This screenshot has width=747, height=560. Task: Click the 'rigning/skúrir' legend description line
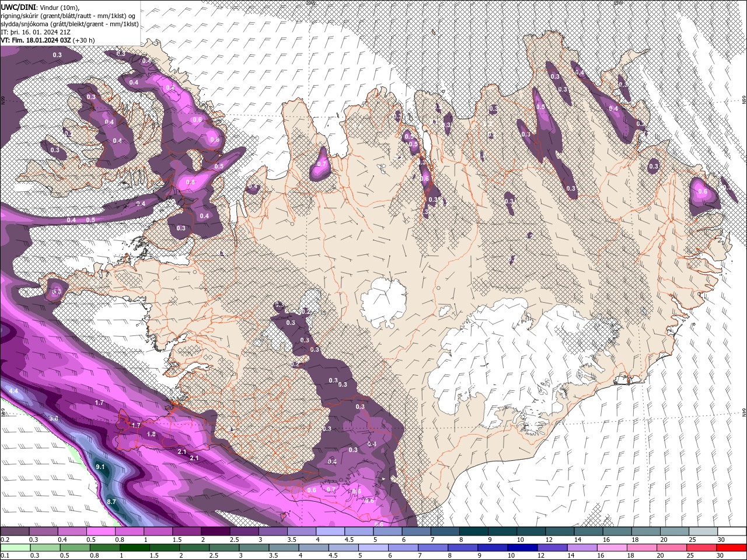click(68, 16)
